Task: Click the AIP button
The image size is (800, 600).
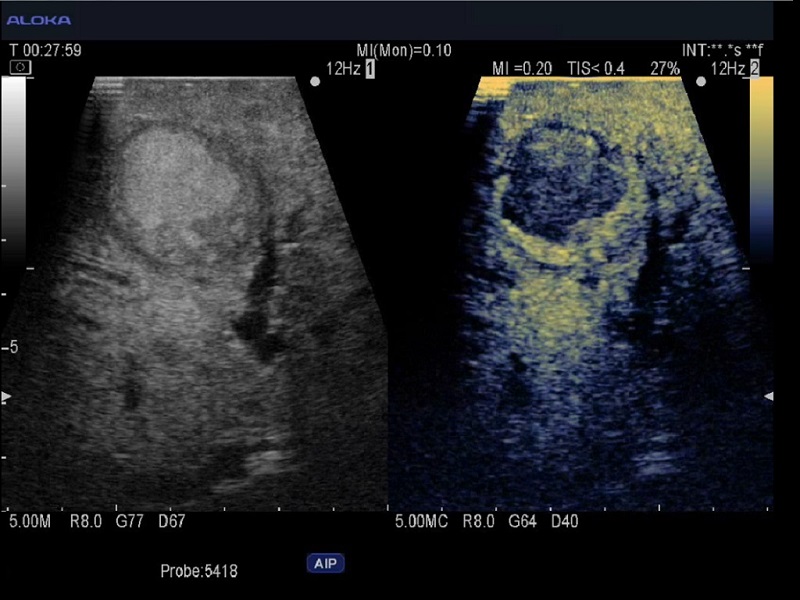Action: [x=325, y=564]
